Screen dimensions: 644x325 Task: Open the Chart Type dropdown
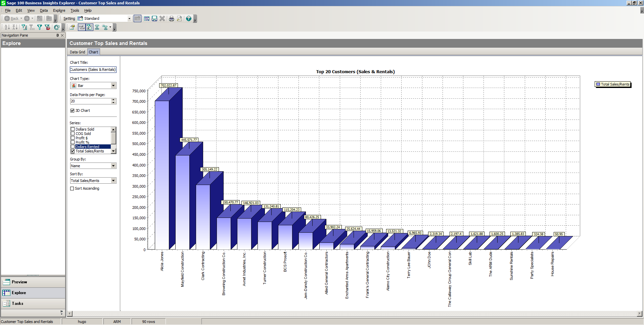pyautogui.click(x=113, y=86)
